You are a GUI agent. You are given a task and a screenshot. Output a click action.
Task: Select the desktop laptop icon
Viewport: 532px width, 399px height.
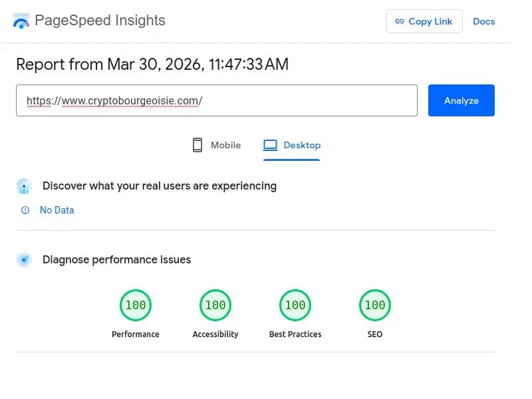[270, 144]
